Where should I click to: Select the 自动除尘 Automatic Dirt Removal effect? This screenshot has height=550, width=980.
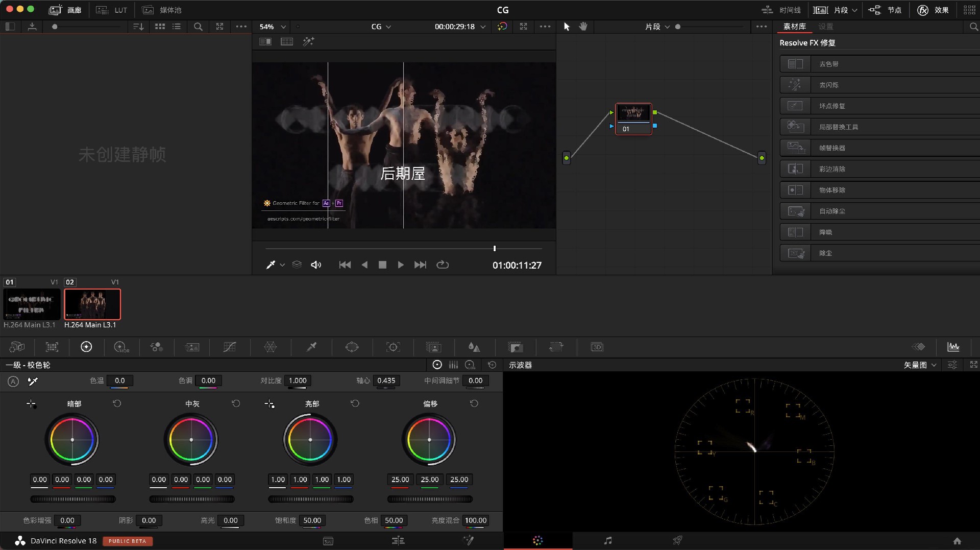coord(879,211)
